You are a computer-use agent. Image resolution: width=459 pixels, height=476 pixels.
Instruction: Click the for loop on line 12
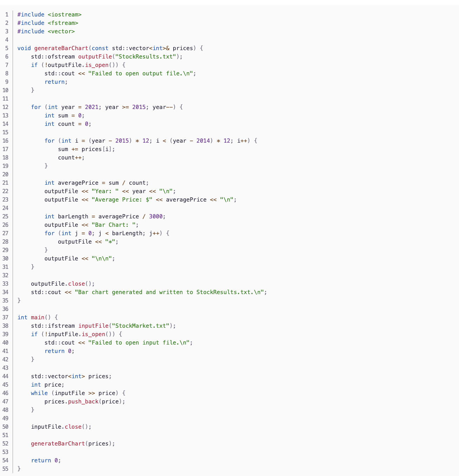point(36,107)
